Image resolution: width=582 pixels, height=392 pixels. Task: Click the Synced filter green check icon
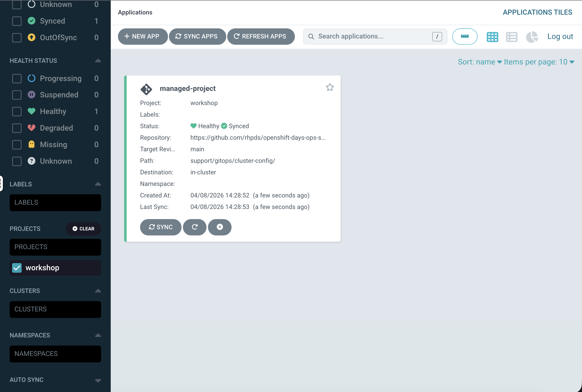click(31, 21)
